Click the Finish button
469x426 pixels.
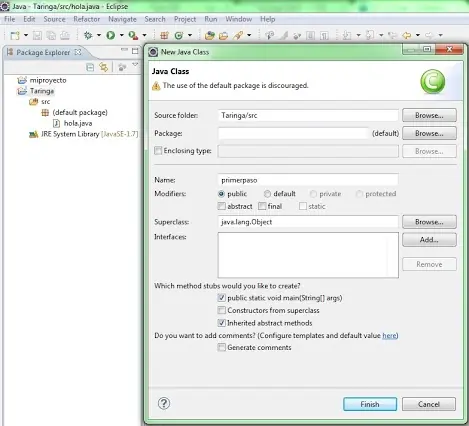click(x=370, y=404)
